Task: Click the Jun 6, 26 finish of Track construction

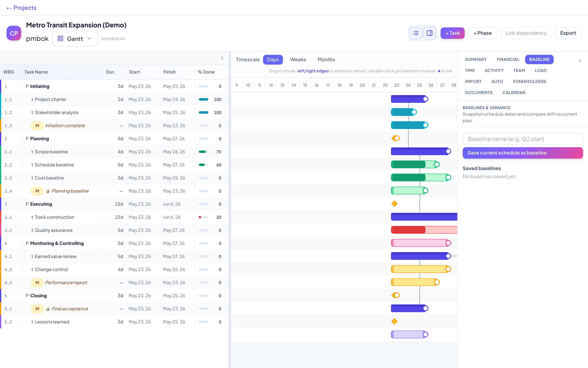Action: pyautogui.click(x=171, y=217)
